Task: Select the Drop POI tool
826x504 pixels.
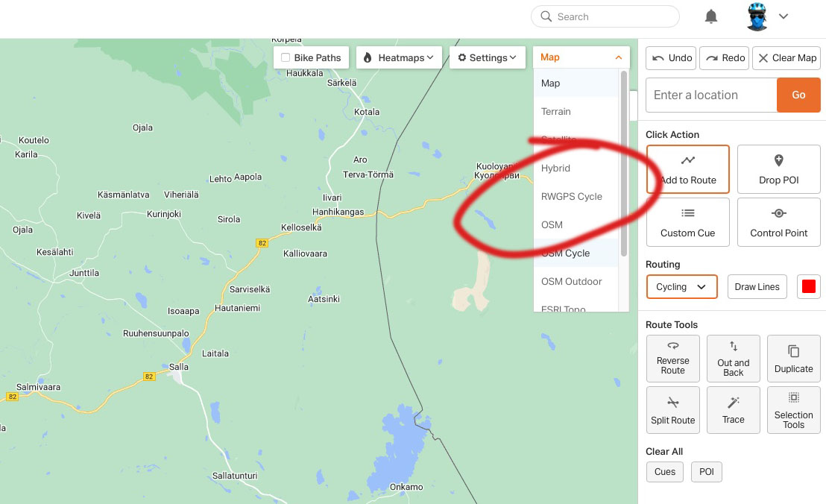Action: (x=778, y=169)
